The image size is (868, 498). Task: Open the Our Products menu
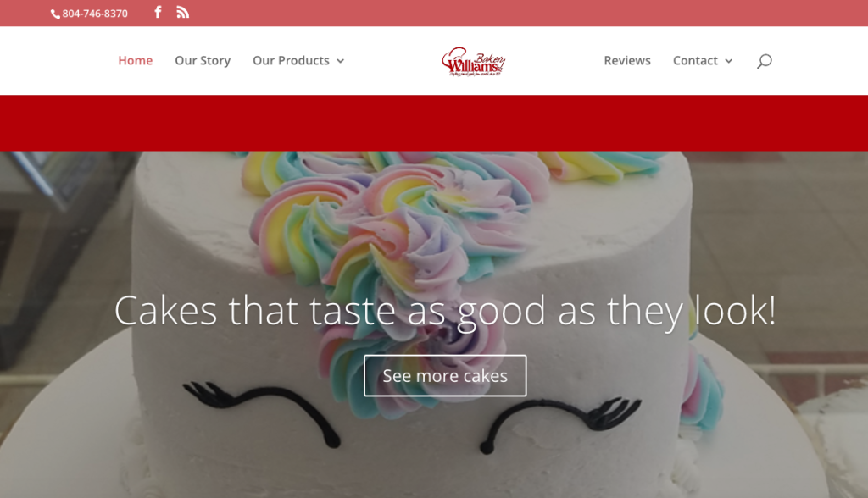[x=292, y=60]
